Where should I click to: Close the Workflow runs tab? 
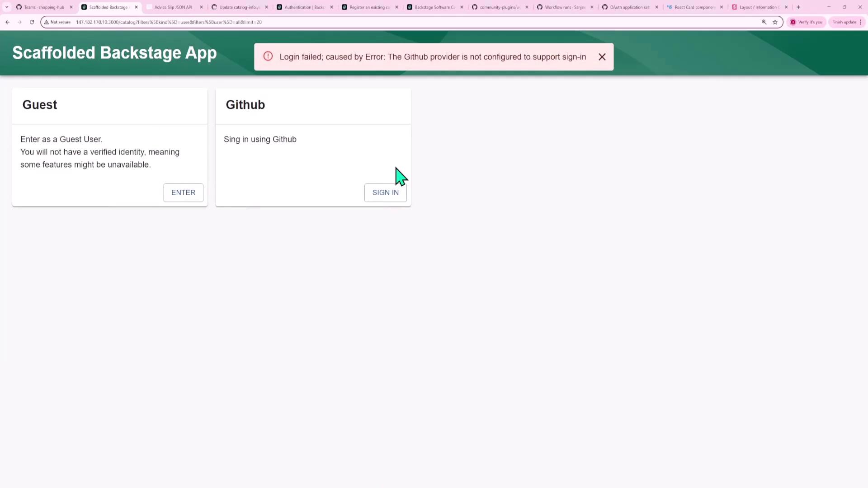(x=592, y=7)
